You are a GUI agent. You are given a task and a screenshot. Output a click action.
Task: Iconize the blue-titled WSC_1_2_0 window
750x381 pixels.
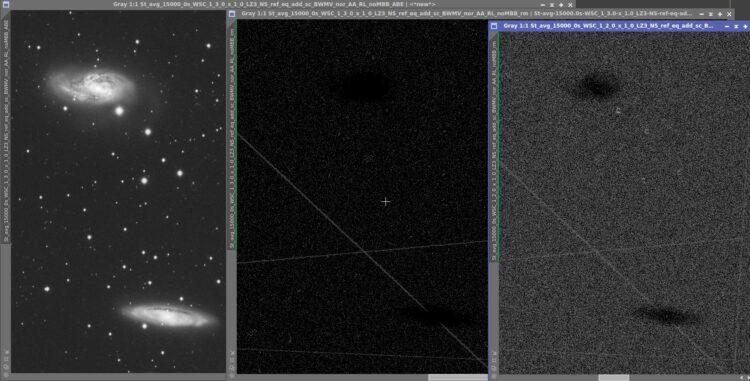(727, 26)
